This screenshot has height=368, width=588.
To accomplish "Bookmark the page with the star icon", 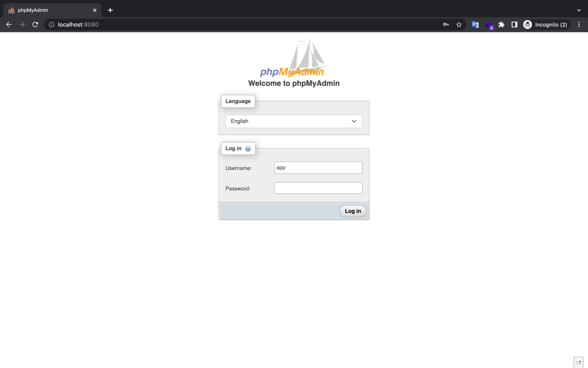I will pyautogui.click(x=459, y=24).
